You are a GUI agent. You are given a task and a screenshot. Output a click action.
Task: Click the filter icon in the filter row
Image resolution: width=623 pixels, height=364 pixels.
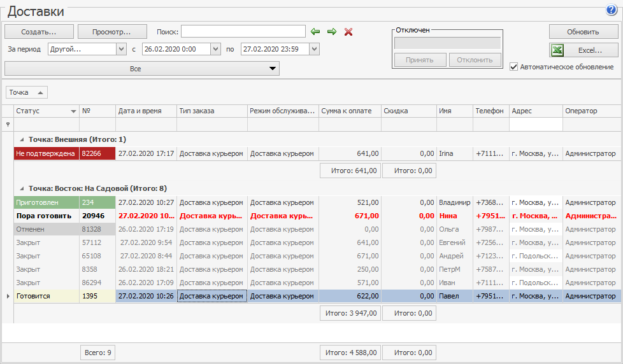[8, 125]
